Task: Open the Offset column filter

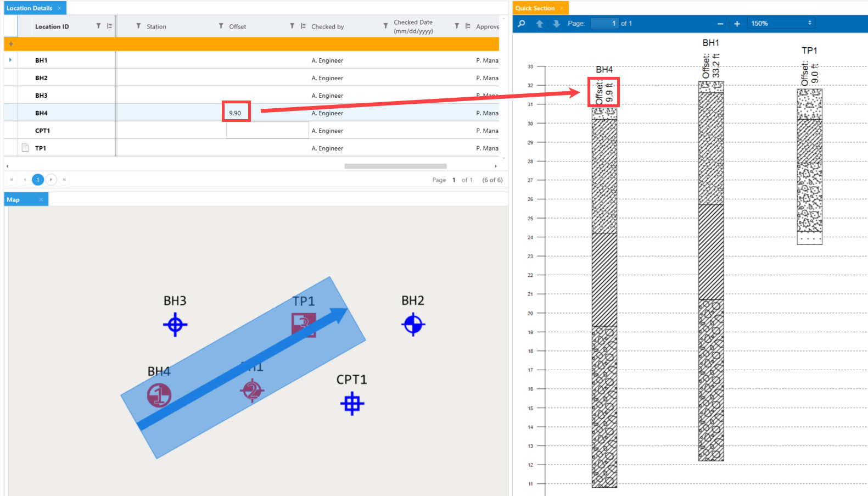Action: click(x=292, y=26)
